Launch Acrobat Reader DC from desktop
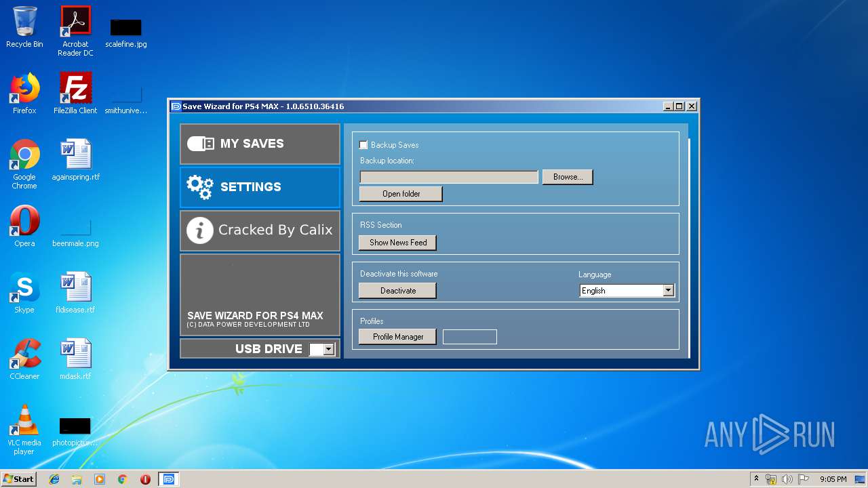The image size is (868, 488). pyautogui.click(x=75, y=31)
